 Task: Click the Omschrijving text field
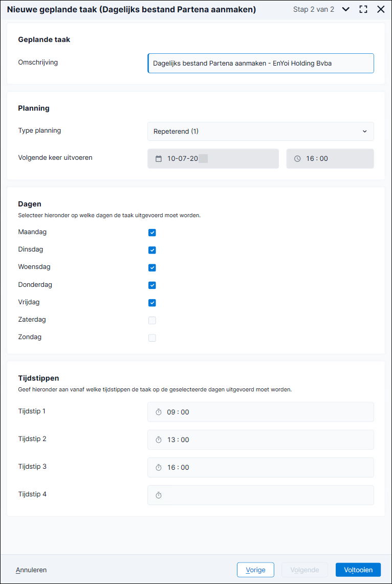click(260, 64)
